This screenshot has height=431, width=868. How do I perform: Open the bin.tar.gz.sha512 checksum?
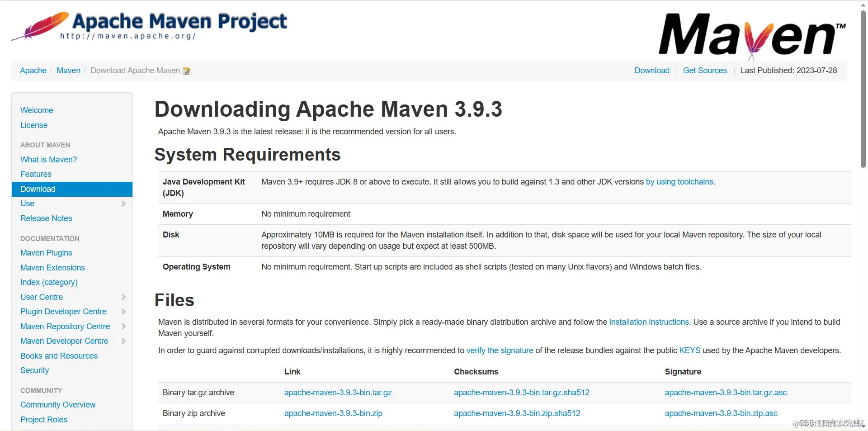(x=522, y=393)
